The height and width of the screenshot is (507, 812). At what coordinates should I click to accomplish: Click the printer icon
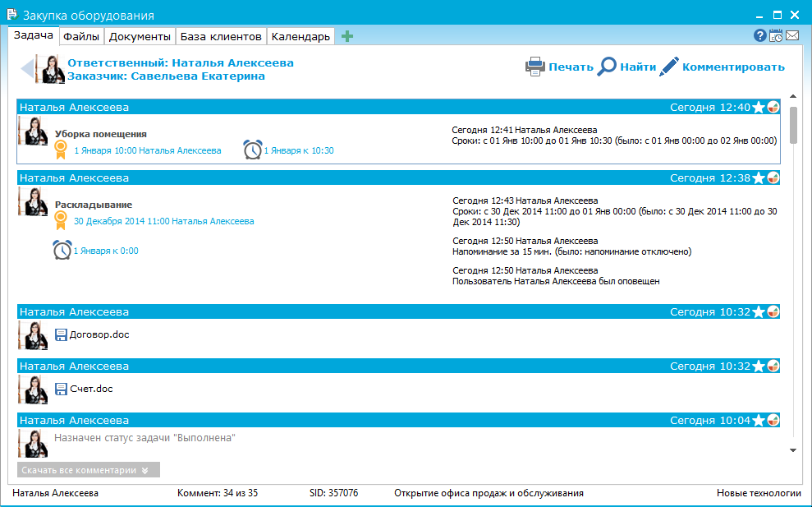(535, 67)
